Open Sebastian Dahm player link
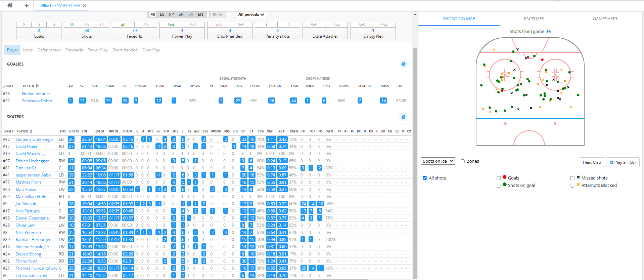 (x=37, y=101)
